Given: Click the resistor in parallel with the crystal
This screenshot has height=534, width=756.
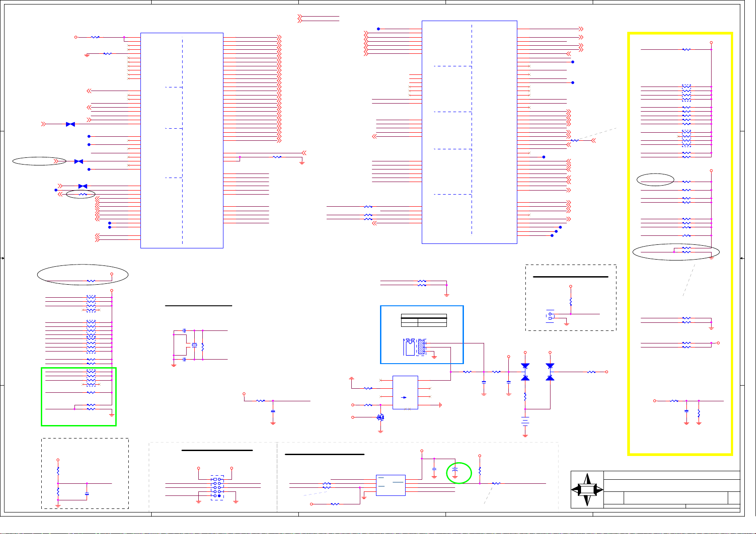Looking at the screenshot, I should (x=203, y=347).
